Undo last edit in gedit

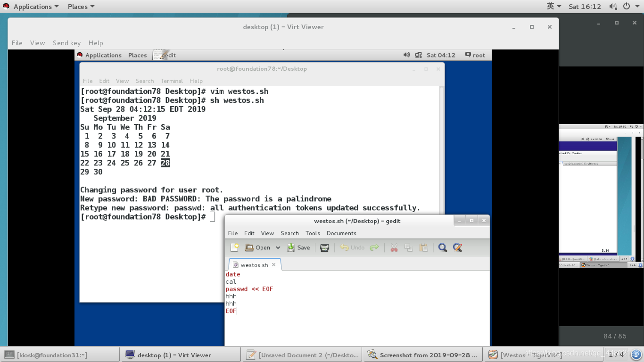(x=352, y=247)
